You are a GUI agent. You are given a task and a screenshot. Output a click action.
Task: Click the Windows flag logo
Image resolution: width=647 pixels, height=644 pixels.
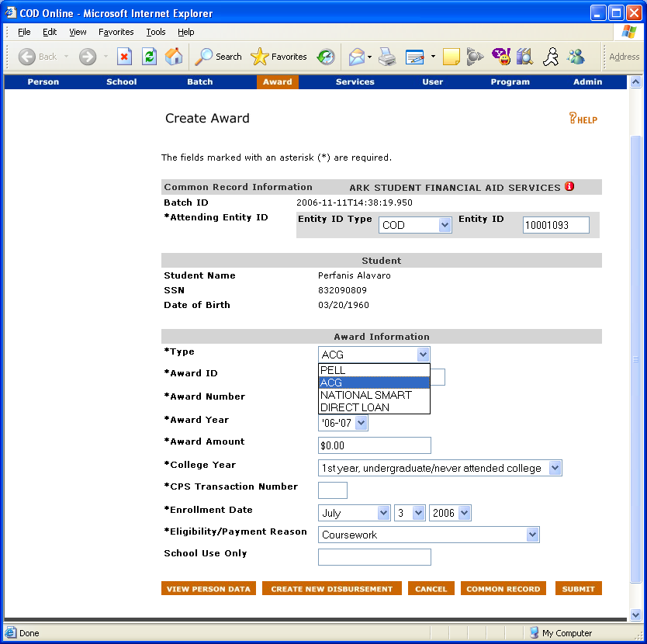point(629,32)
